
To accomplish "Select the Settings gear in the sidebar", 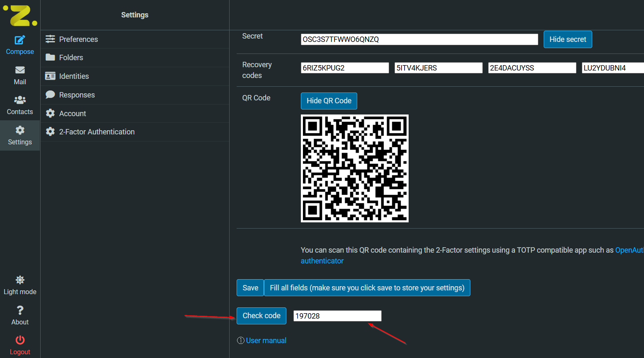I will click(x=20, y=135).
